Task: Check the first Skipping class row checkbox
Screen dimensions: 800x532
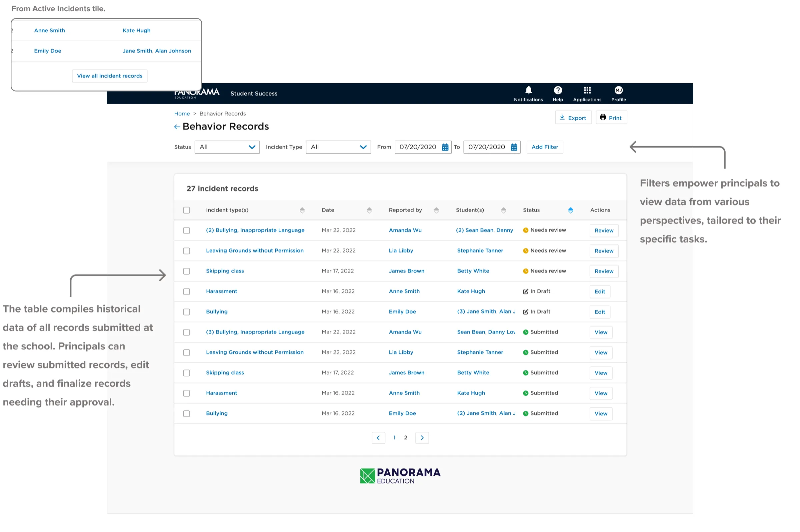Action: (186, 271)
